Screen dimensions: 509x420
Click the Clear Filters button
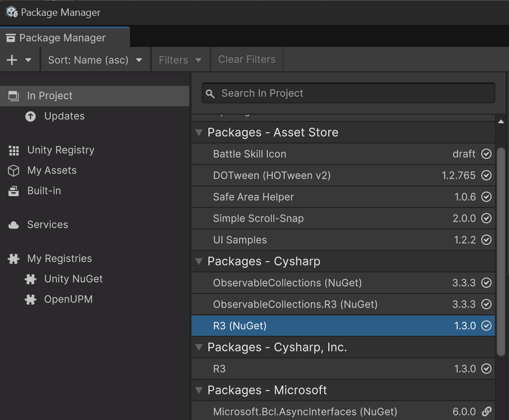[247, 59]
